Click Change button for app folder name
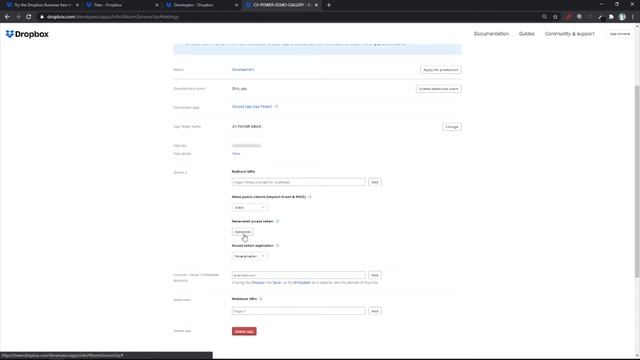 pyautogui.click(x=452, y=127)
